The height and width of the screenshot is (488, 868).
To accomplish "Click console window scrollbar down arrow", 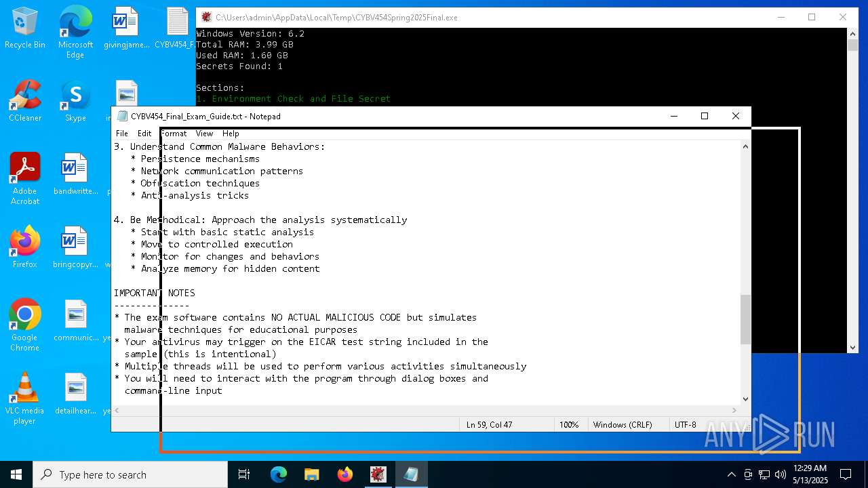I will click(x=853, y=348).
